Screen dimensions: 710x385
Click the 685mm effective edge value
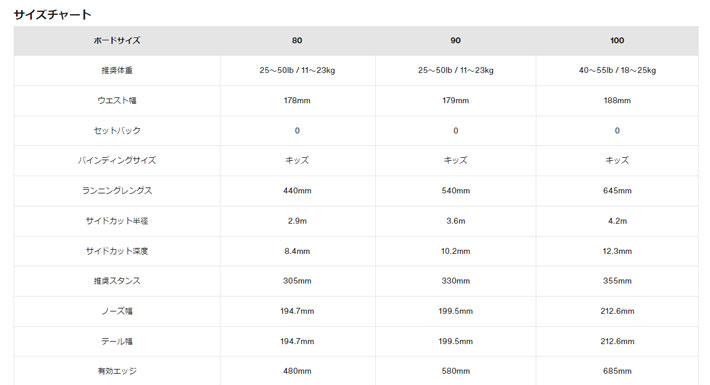[x=617, y=371]
